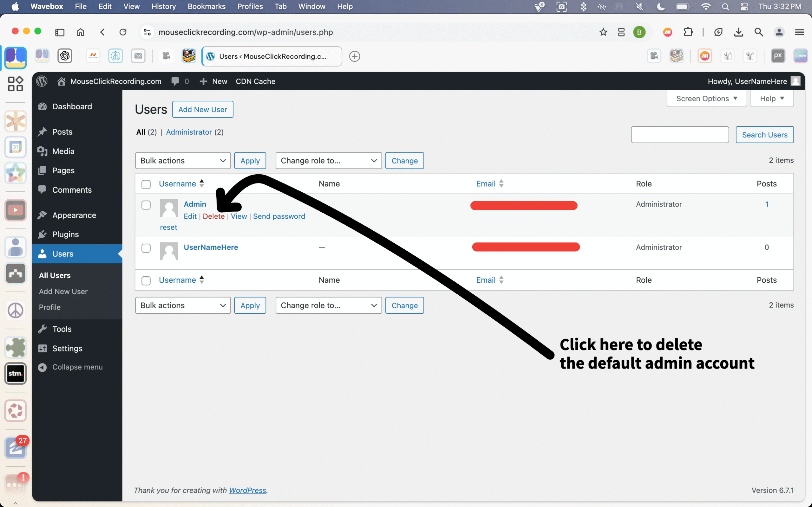Screen dimensions: 812x507
Task: Open the top Change role to dropdown
Action: click(329, 161)
